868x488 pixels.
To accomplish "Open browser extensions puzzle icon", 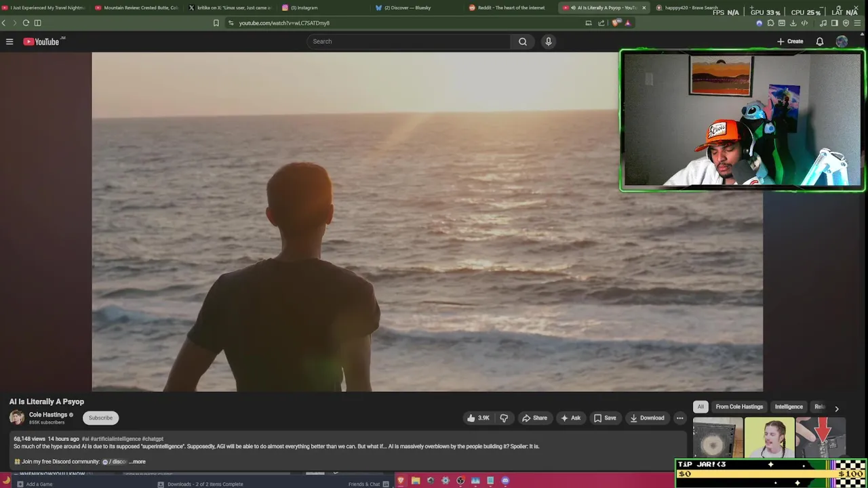I will click(x=770, y=23).
